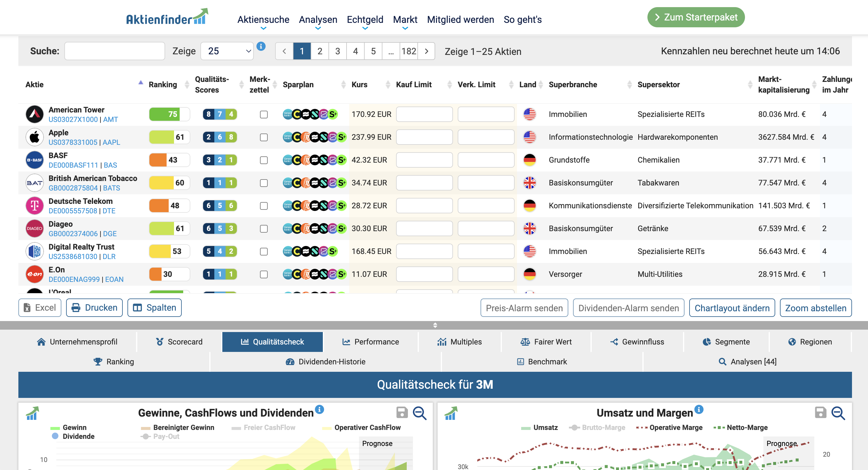This screenshot has height=470, width=868.
Task: Go to previous page arrow in pagination
Action: click(284, 51)
